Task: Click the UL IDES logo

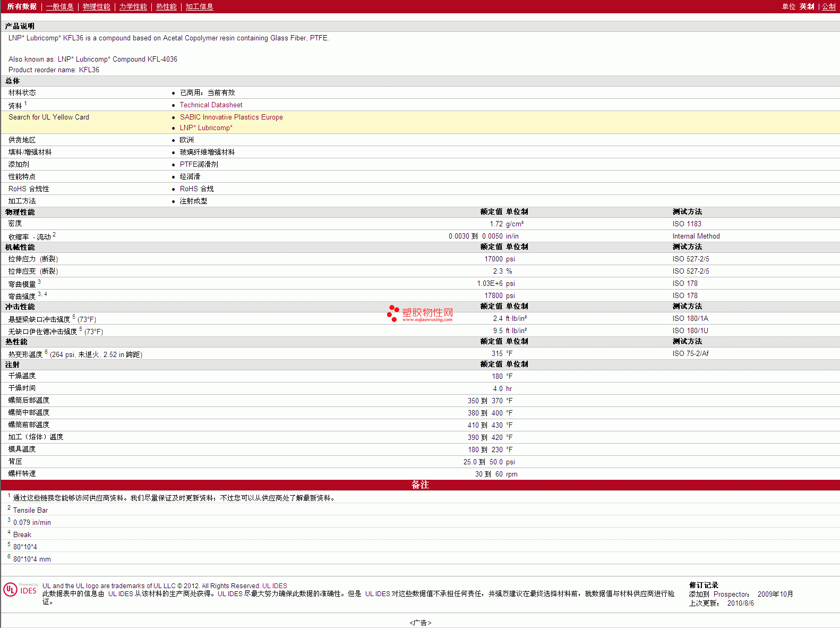Action: (x=21, y=590)
